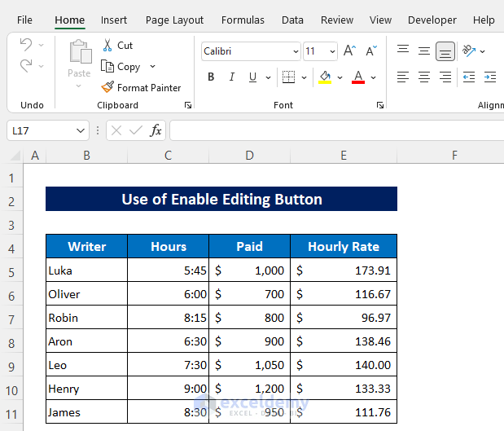This screenshot has width=504, height=431.
Task: Switch to the Page Layout tab
Action: (174, 20)
